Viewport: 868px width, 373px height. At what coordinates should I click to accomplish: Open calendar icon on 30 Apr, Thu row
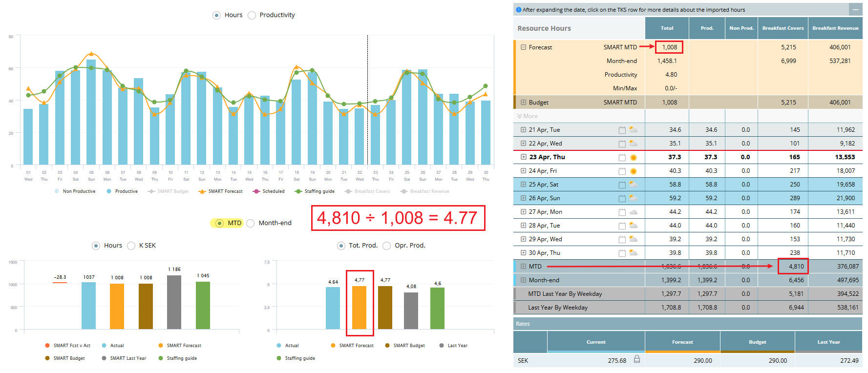622,253
